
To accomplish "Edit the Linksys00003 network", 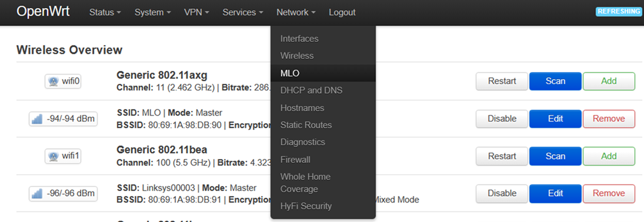I will [x=555, y=193].
